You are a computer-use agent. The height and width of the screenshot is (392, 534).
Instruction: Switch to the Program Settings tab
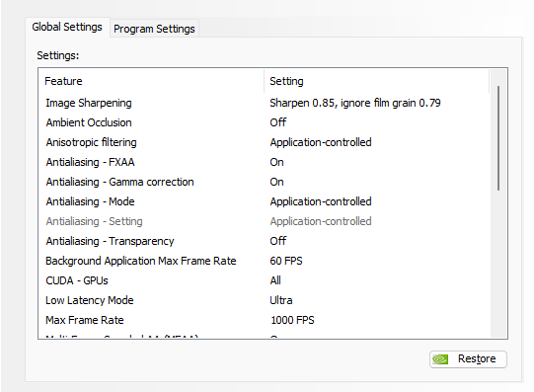(x=154, y=29)
